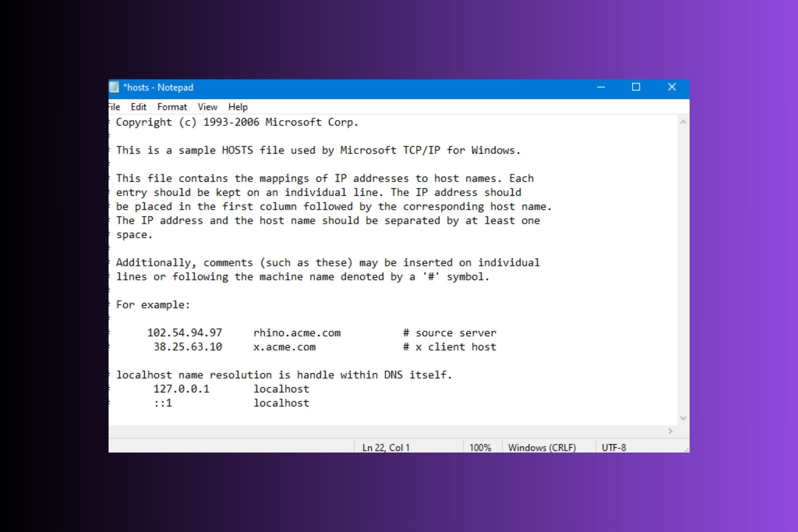
Task: Click the vertical scrollbar track
Action: click(683, 270)
